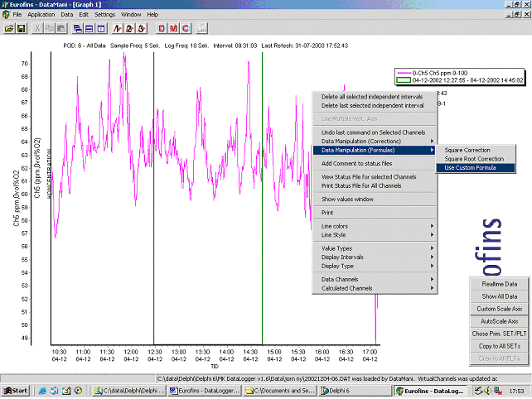Click the AutoScale Axis button
Screen dimensions: 532x399
[x=500, y=321]
